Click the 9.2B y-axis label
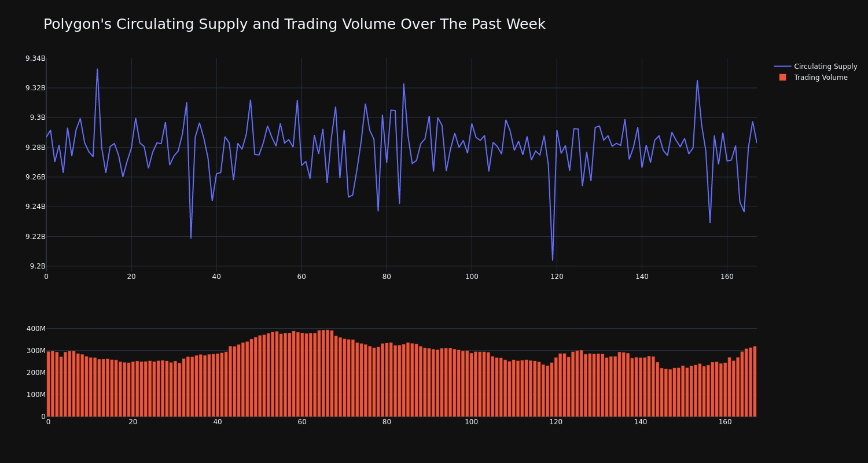 (38, 266)
